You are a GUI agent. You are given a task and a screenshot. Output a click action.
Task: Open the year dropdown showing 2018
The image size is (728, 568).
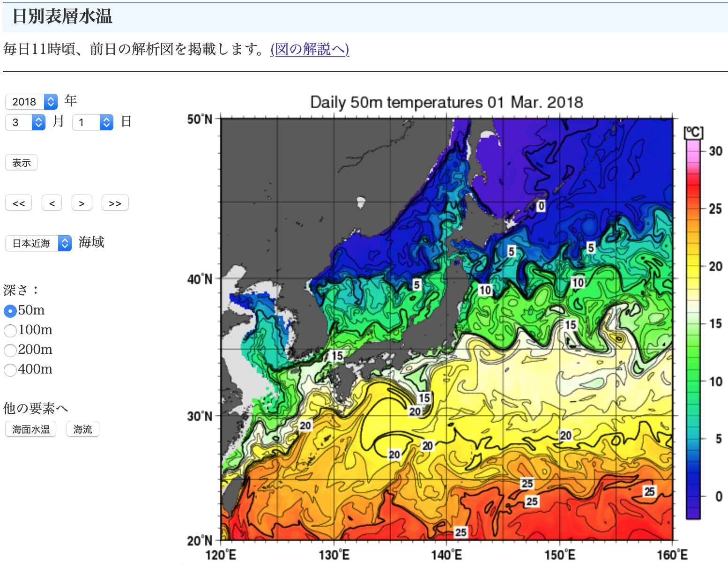point(31,102)
